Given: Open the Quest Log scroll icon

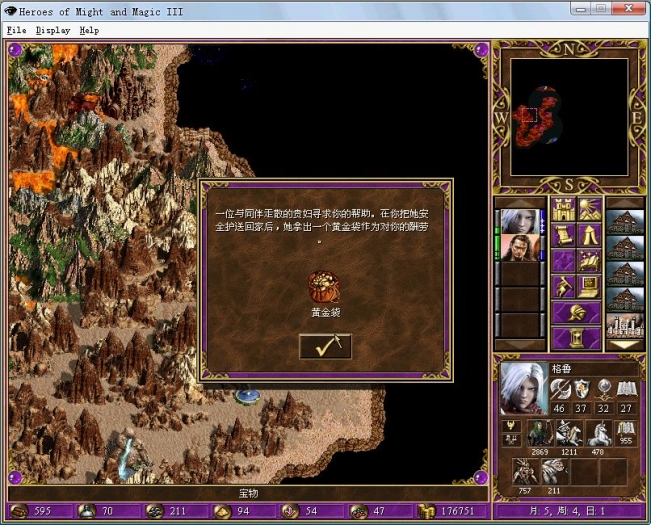Looking at the screenshot, I should click(563, 235).
